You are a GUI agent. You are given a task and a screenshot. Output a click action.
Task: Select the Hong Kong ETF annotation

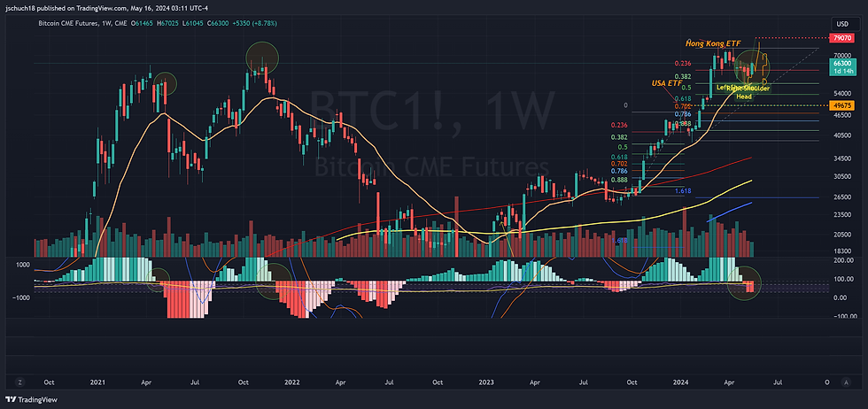click(x=713, y=42)
